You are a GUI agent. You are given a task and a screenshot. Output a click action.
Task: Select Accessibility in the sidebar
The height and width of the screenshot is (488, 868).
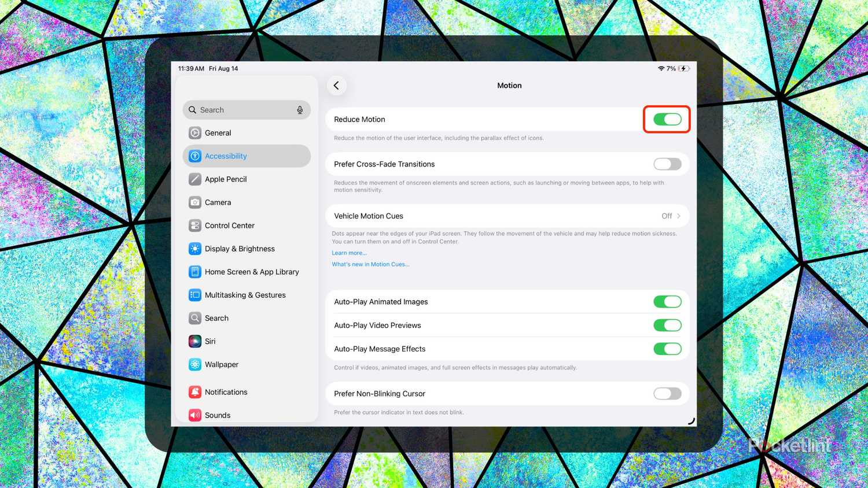[x=247, y=156]
